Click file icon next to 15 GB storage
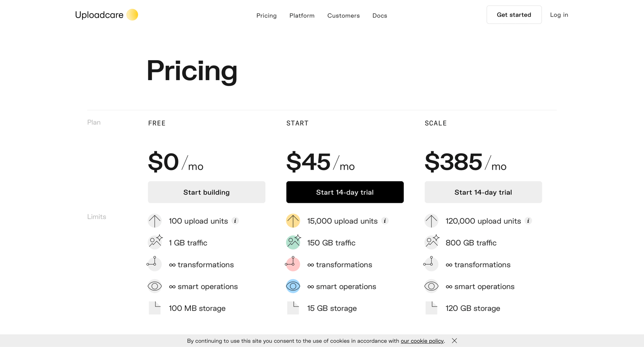The height and width of the screenshot is (347, 644). pyautogui.click(x=293, y=308)
